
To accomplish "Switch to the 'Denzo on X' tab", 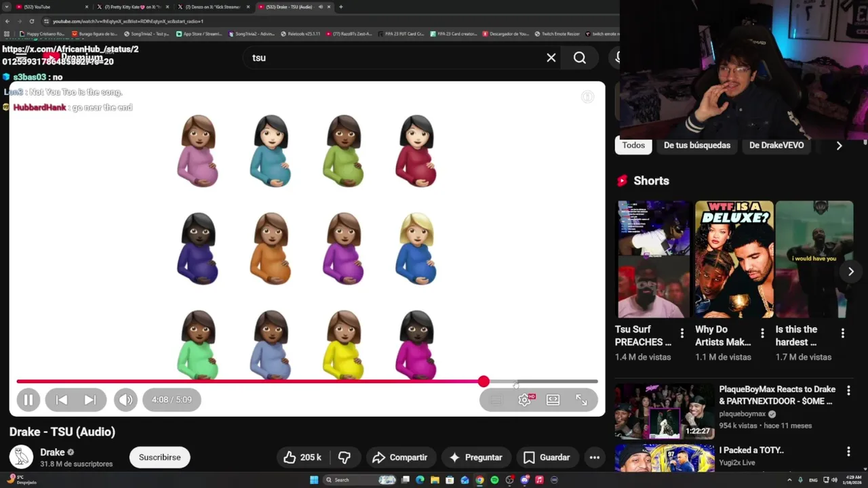I will click(x=213, y=7).
